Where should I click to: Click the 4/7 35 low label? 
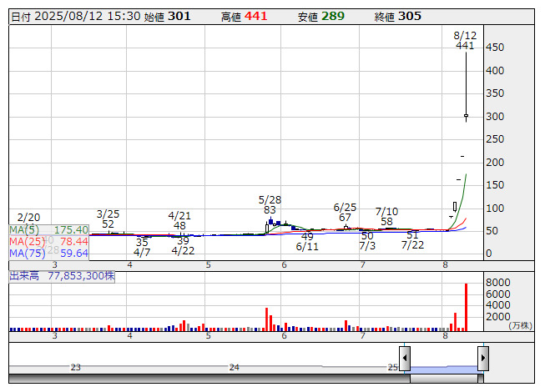pyautogui.click(x=142, y=247)
